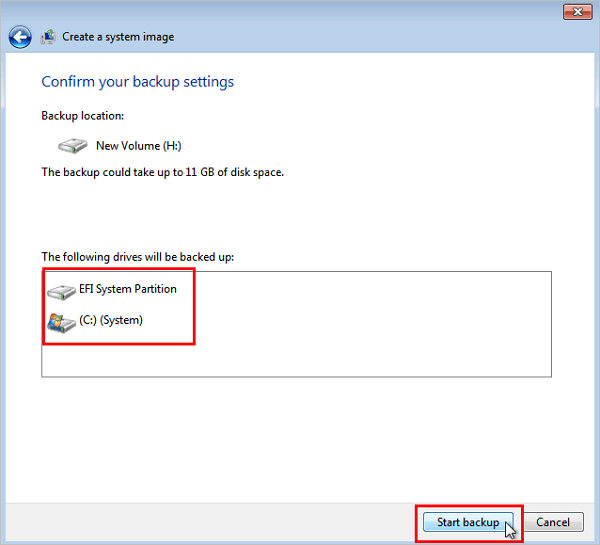Click the empty title bar area of the window
This screenshot has height=545, width=600.
point(300,11)
